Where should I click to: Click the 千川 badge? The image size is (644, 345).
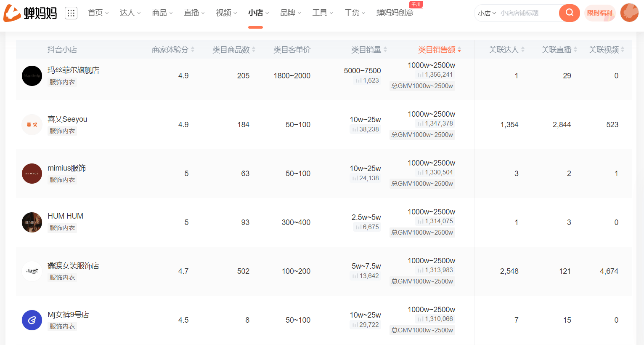416,4
